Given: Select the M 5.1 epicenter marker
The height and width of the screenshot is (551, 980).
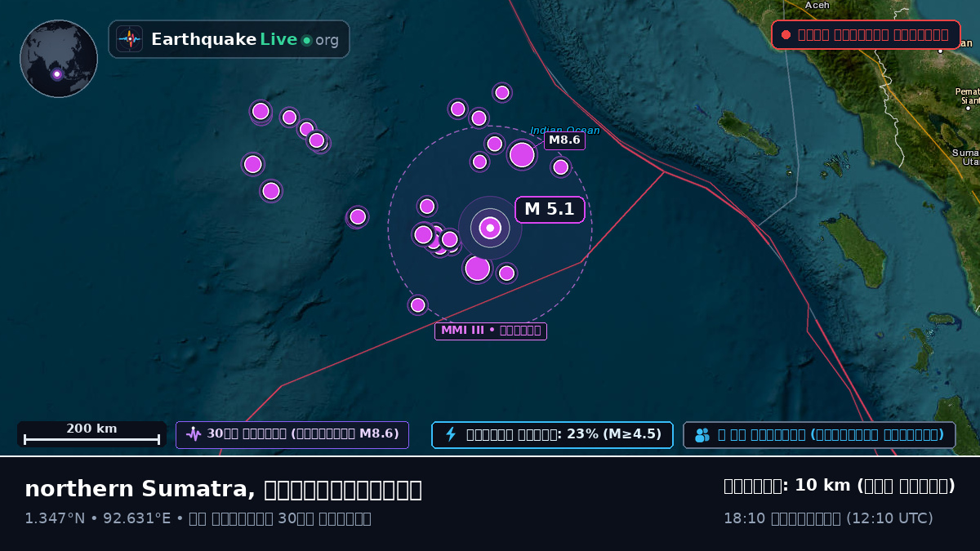Looking at the screenshot, I should tap(490, 228).
